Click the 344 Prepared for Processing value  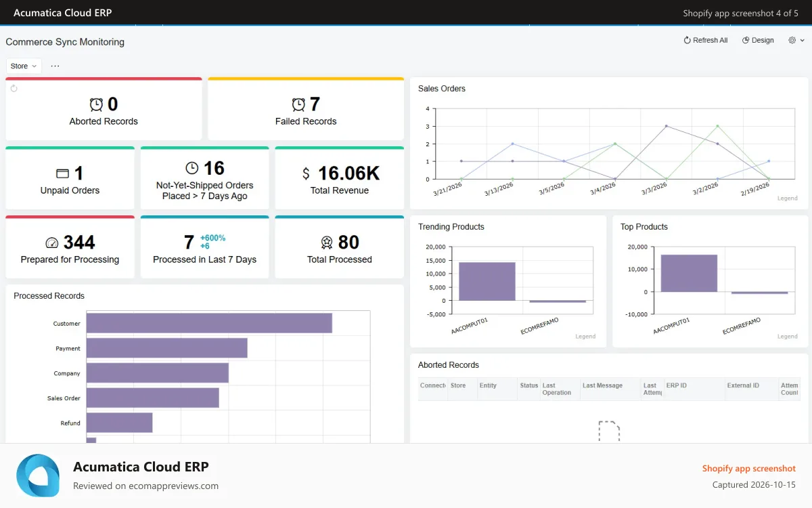79,242
